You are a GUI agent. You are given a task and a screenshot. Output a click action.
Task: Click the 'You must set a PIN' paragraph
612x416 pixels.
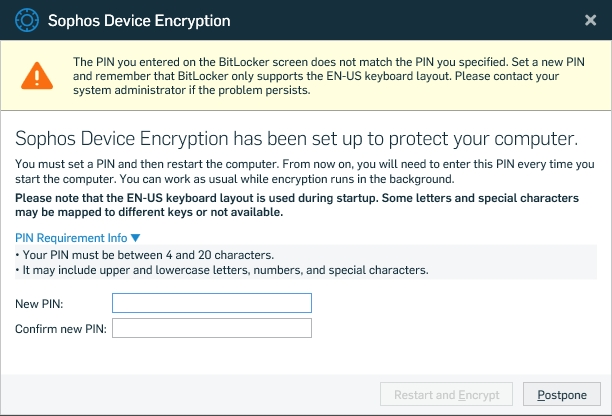pyautogui.click(x=300, y=170)
